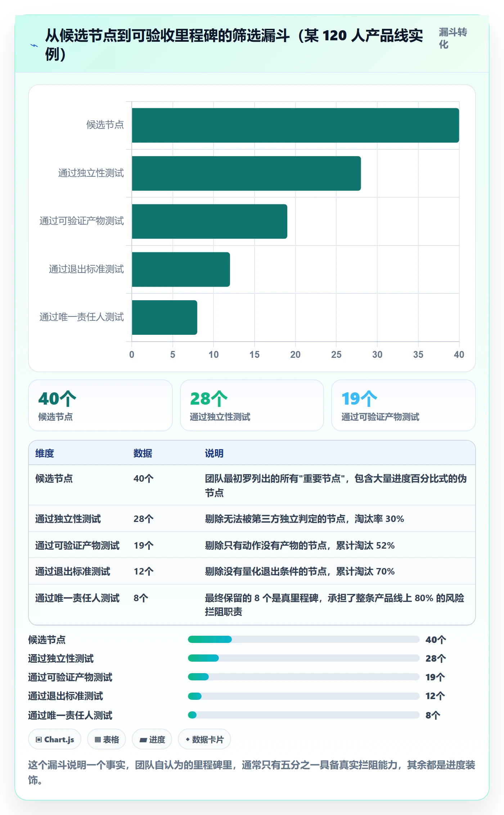Click the 通过独立性测试 progress bar
Viewport: 504px width, 815px height.
[303, 658]
